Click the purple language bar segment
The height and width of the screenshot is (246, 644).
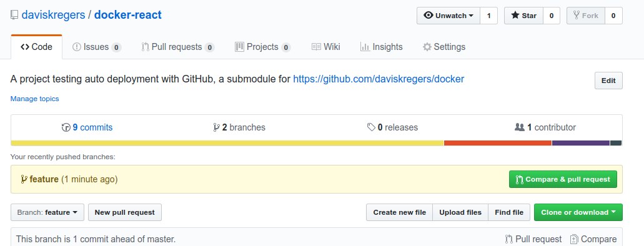pos(581,143)
